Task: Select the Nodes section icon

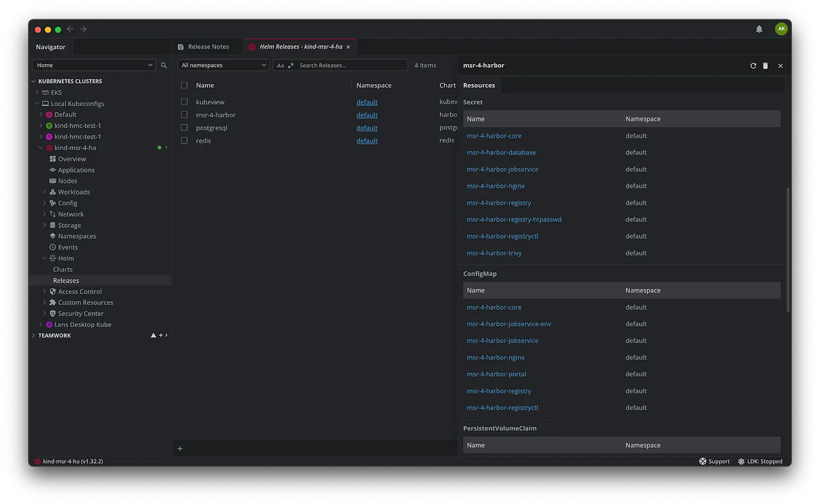Action: point(52,181)
